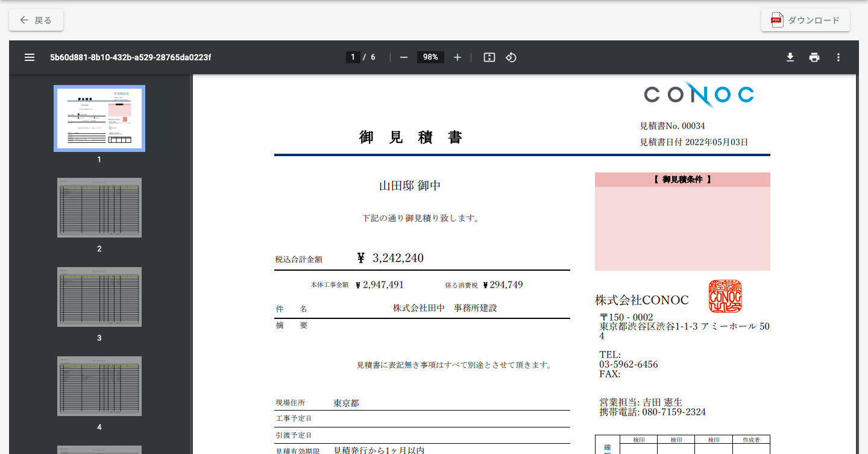The height and width of the screenshot is (454, 868).
Task: Click the red company seal stamp
Action: click(725, 296)
